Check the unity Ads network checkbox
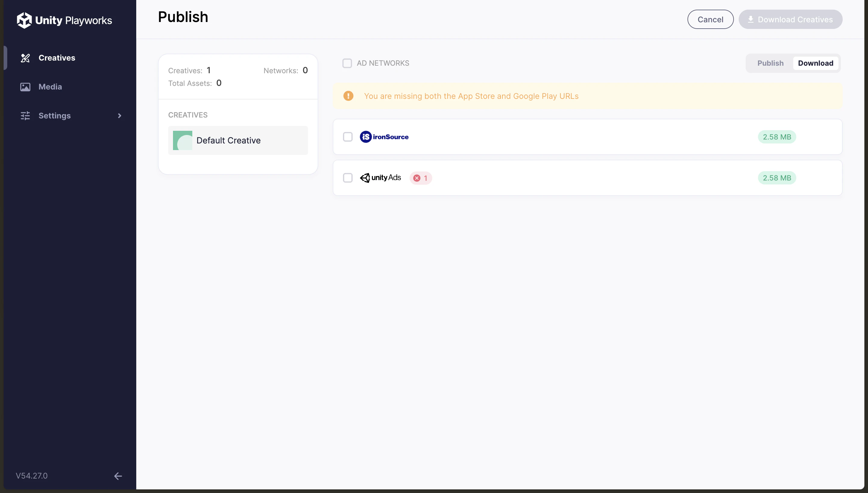This screenshot has height=493, width=868. 348,178
